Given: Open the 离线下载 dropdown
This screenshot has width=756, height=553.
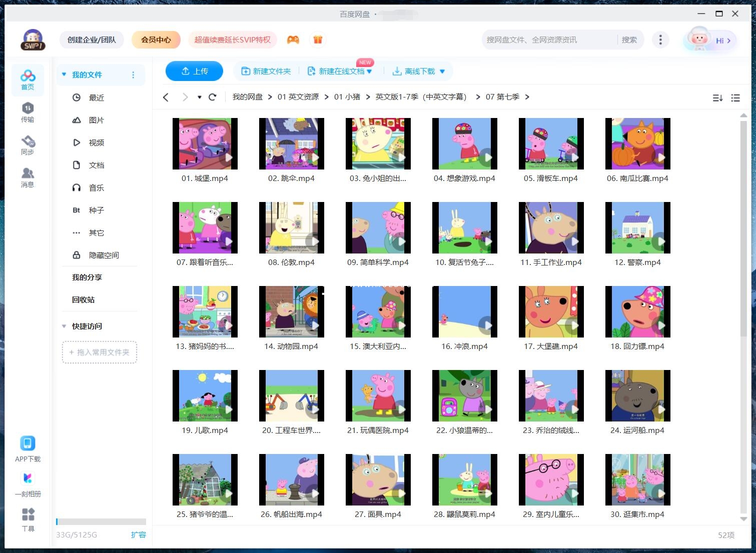Looking at the screenshot, I should 442,71.
